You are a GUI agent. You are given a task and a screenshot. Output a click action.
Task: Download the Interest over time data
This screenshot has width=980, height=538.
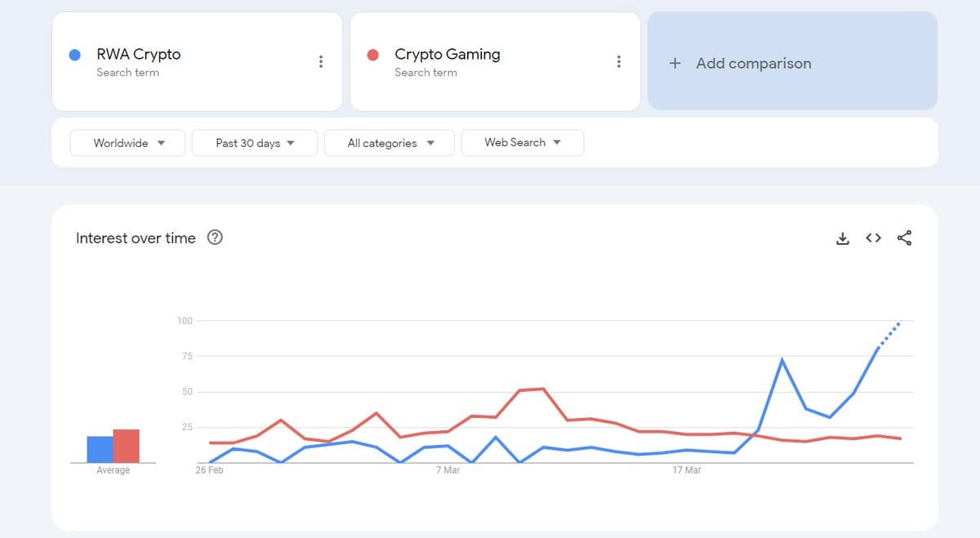pyautogui.click(x=843, y=238)
